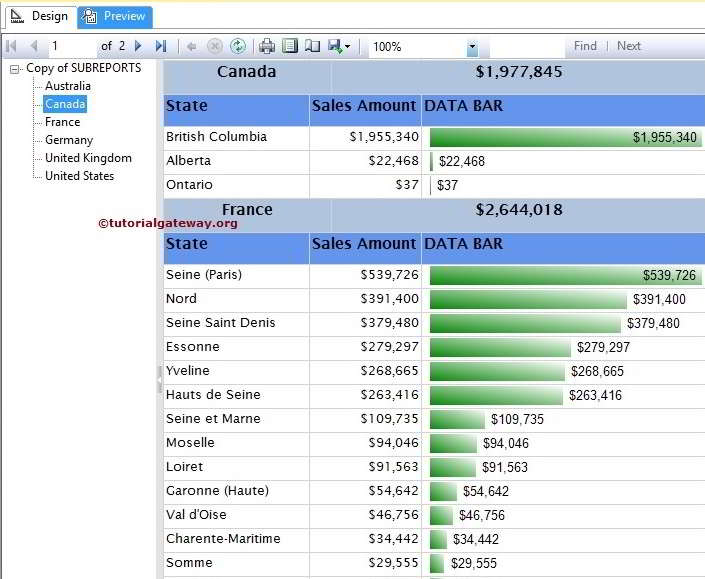Image resolution: width=705 pixels, height=579 pixels.
Task: Click the Moselle state cell
Action: coord(236,443)
